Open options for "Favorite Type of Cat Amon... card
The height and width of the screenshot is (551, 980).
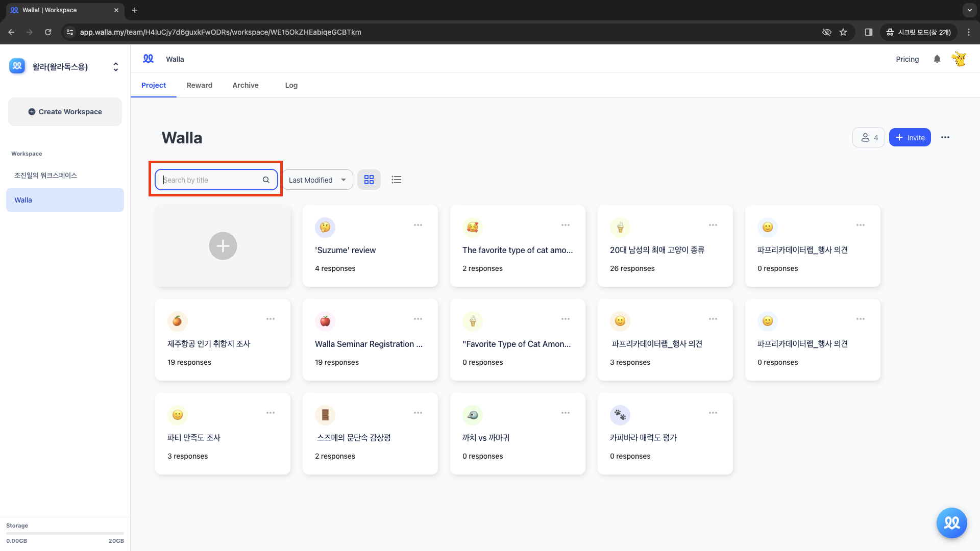[565, 319]
